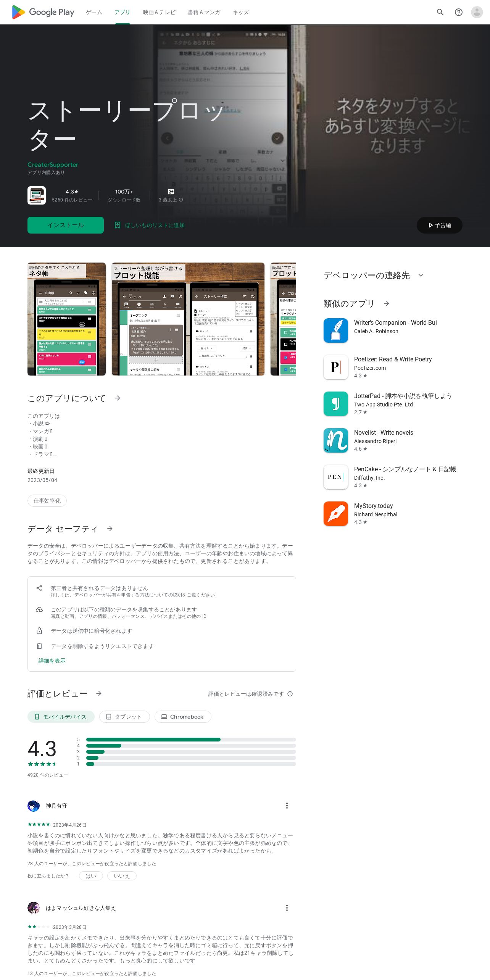Go to 映画＆テレビ tab
Image resolution: width=490 pixels, height=980 pixels.
pos(159,12)
